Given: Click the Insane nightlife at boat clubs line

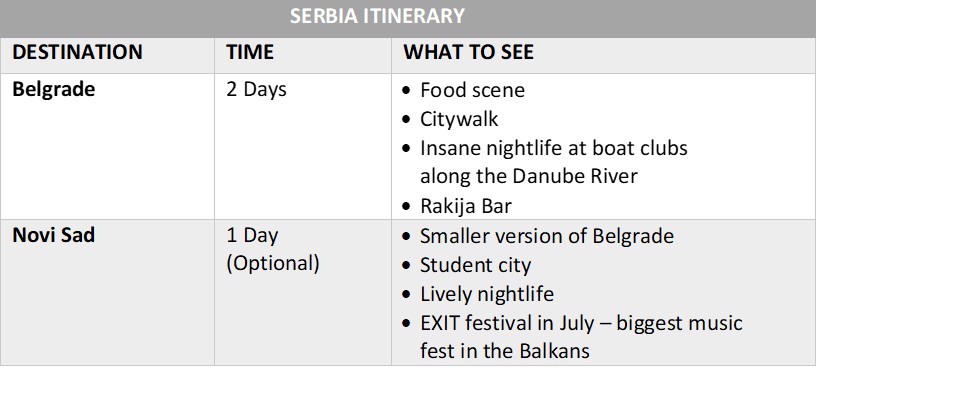Looking at the screenshot, I should (x=553, y=149).
